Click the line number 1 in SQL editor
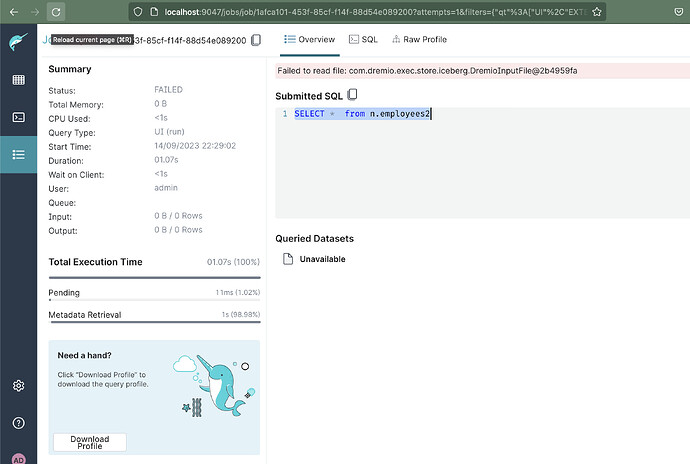 [285, 114]
